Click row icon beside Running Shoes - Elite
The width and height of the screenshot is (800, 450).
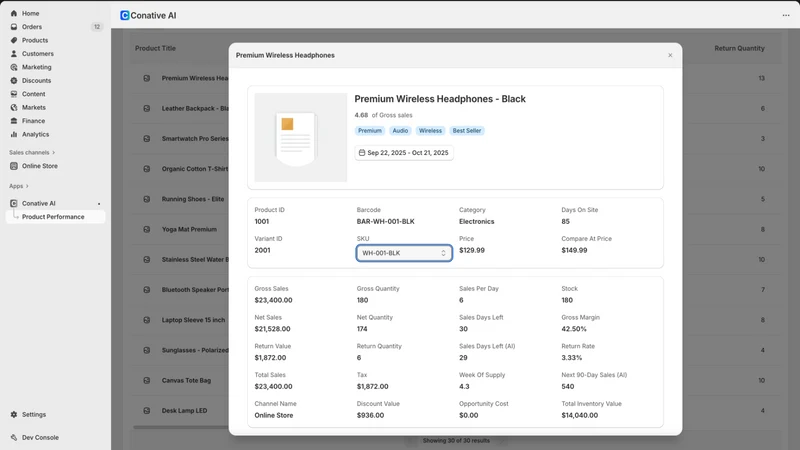click(x=146, y=199)
